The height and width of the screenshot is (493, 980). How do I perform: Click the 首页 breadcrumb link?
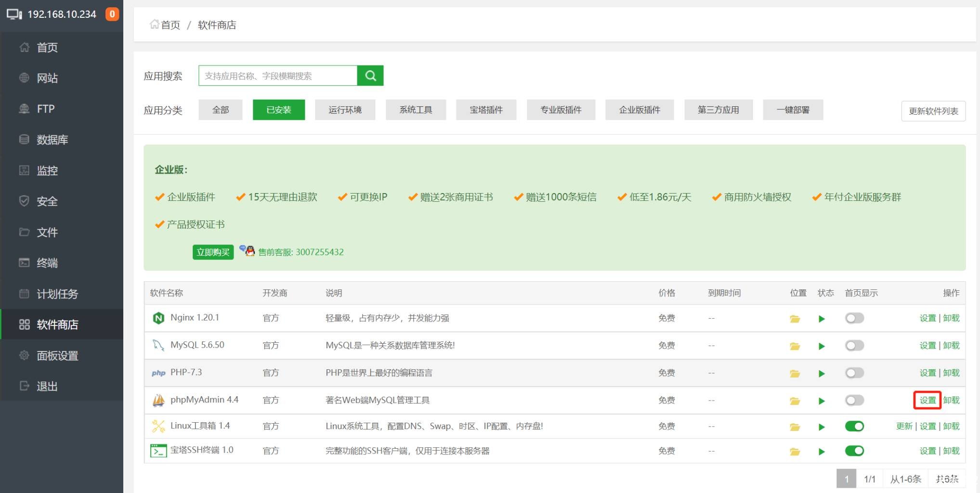[x=170, y=25]
